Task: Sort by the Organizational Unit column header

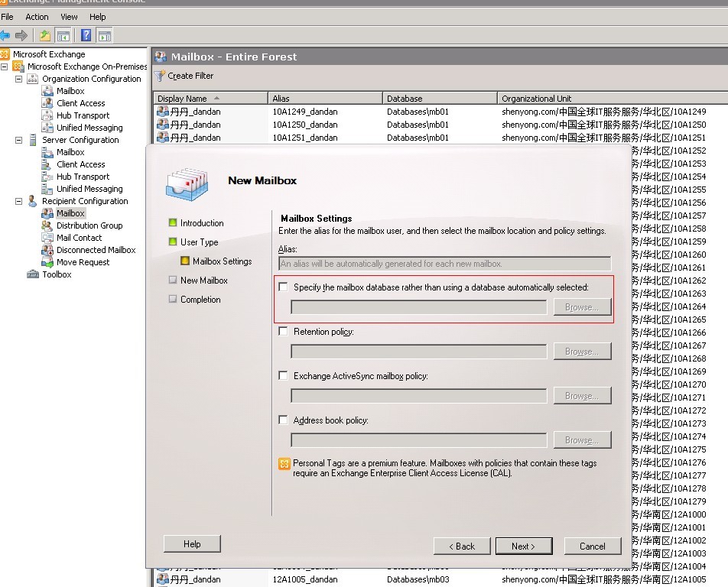Action: 613,99
